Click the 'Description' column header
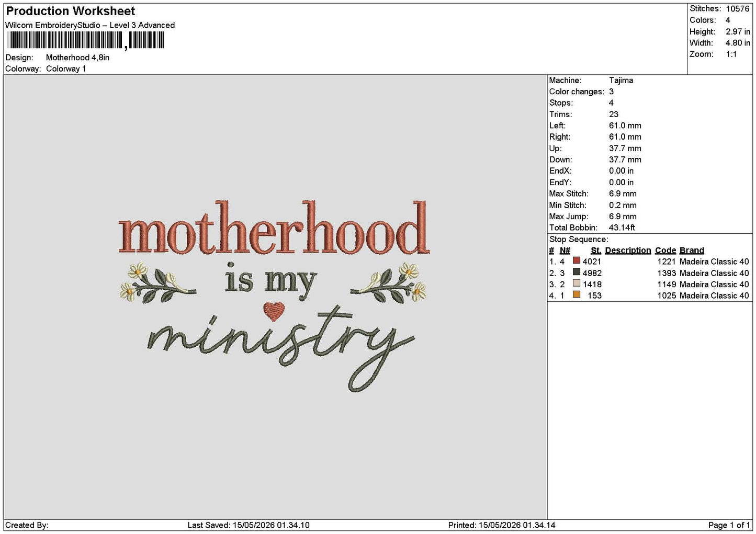Image resolution: width=756 pixels, height=534 pixels. 628,250
